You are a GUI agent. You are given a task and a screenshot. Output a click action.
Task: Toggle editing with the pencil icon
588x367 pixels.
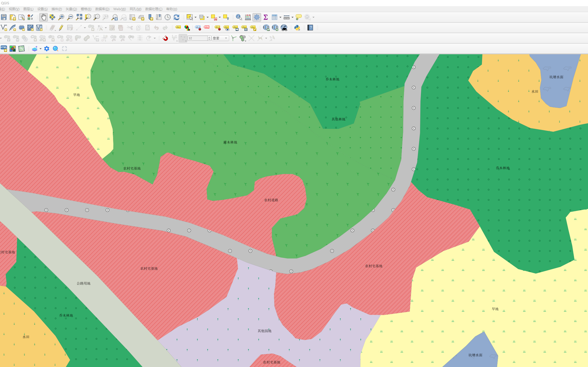click(61, 28)
